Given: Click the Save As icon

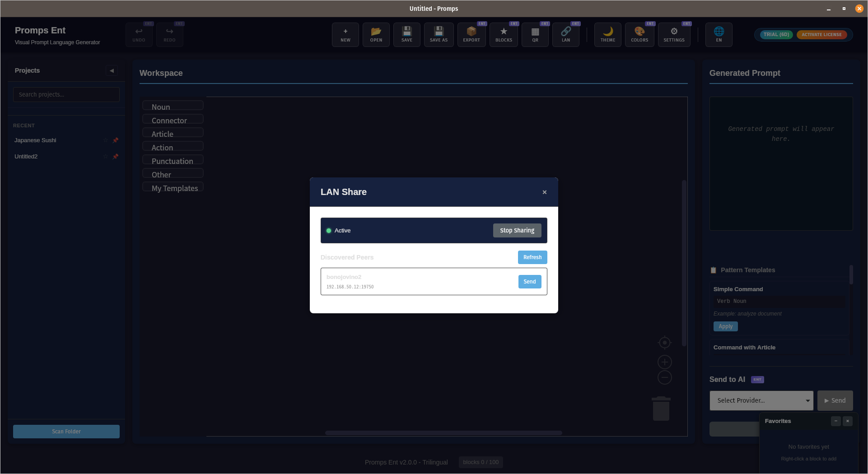Looking at the screenshot, I should (439, 35).
